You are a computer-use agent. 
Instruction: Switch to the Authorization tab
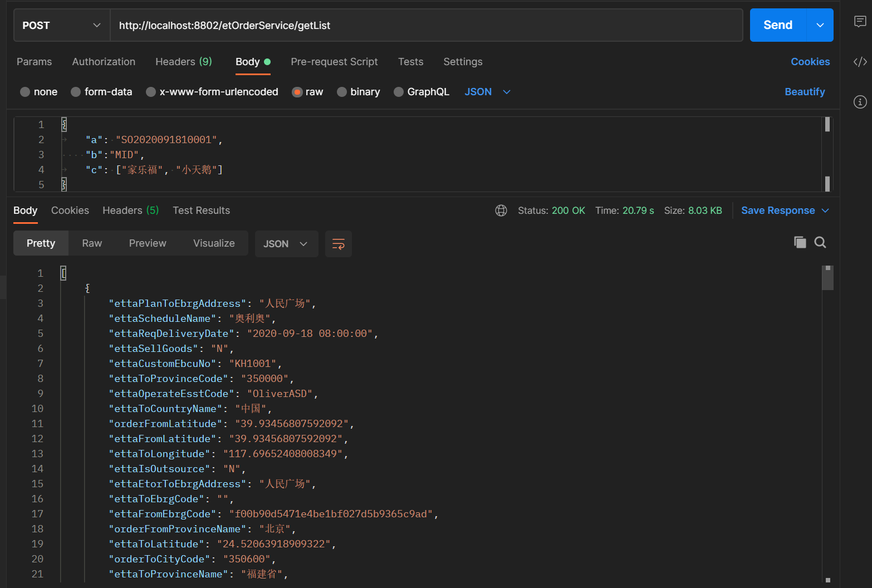[x=104, y=62]
